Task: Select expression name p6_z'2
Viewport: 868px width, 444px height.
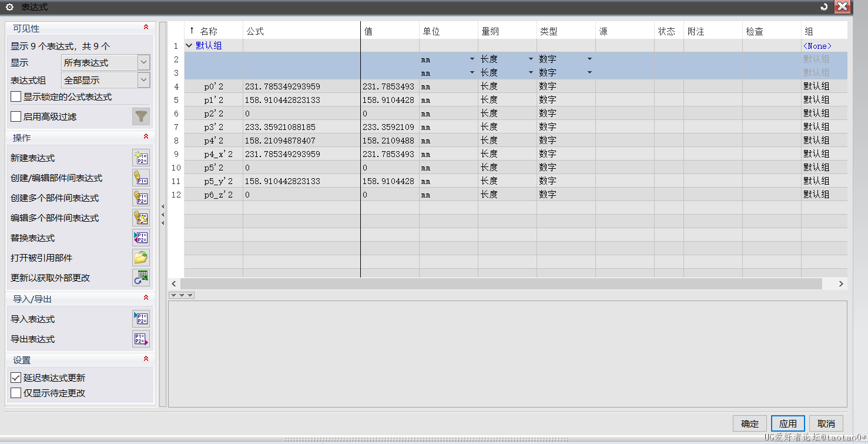Action: [x=219, y=195]
